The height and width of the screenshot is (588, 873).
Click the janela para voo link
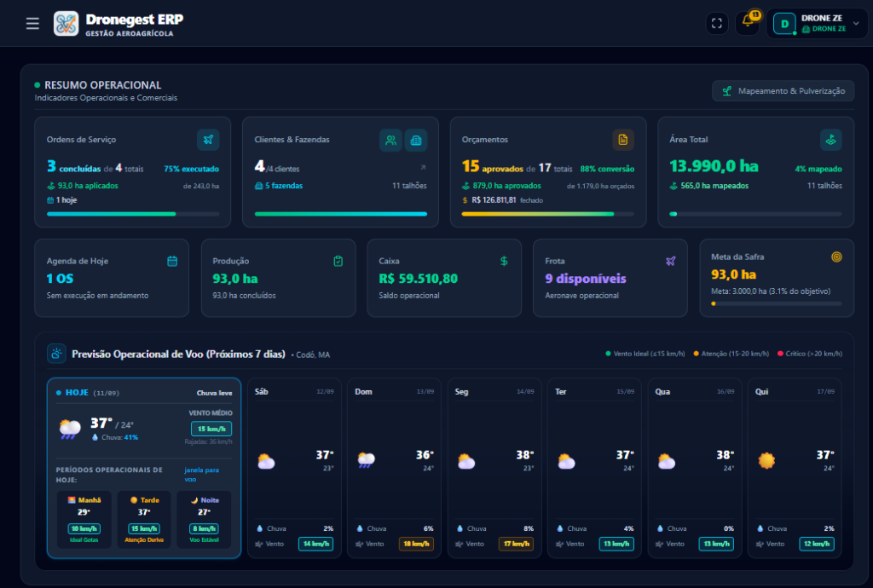(x=201, y=474)
